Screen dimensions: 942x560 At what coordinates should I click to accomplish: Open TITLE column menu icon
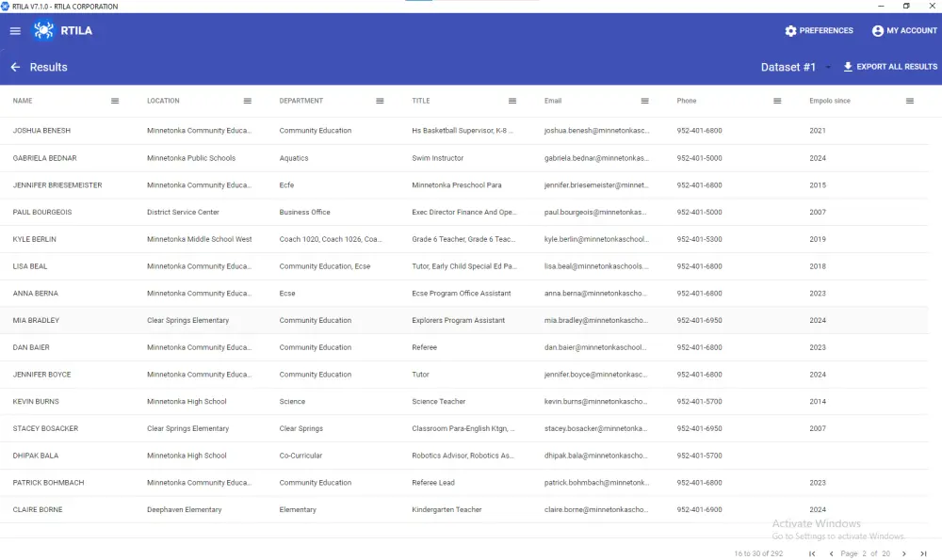[512, 101]
